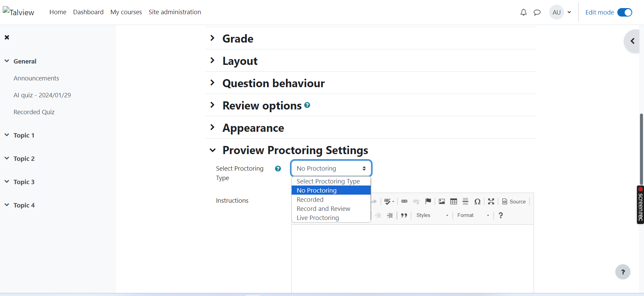Click the floating help button bottom right

point(623,272)
